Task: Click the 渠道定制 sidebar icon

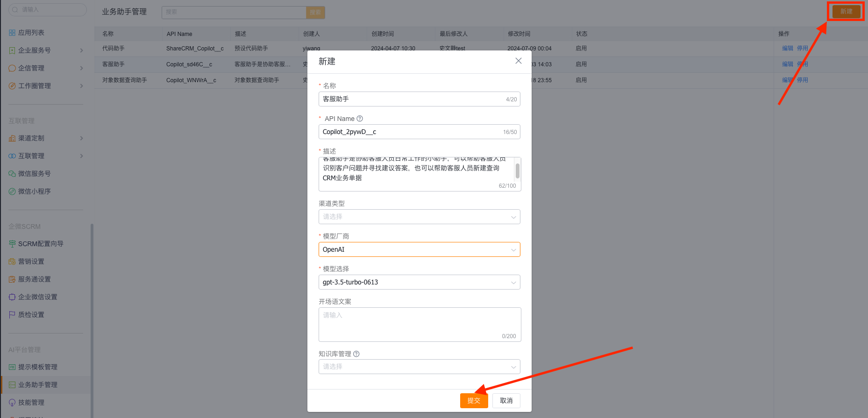Action: (12, 138)
